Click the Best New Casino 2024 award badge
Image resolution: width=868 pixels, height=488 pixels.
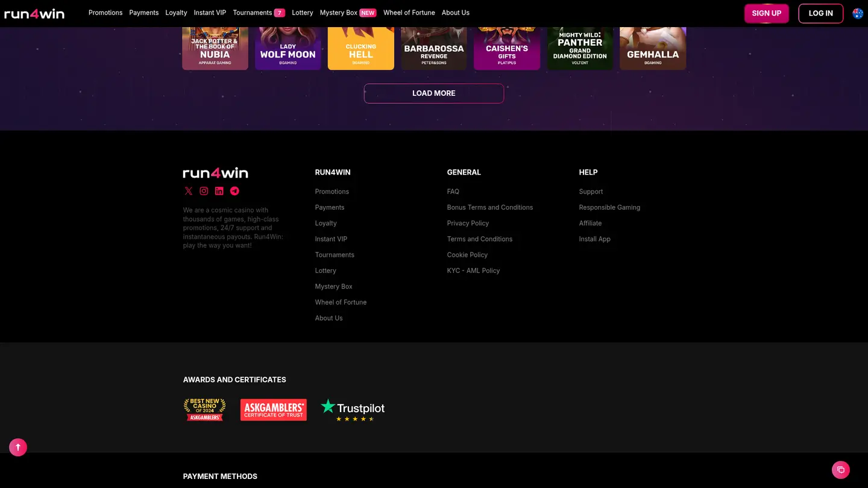coord(204,410)
